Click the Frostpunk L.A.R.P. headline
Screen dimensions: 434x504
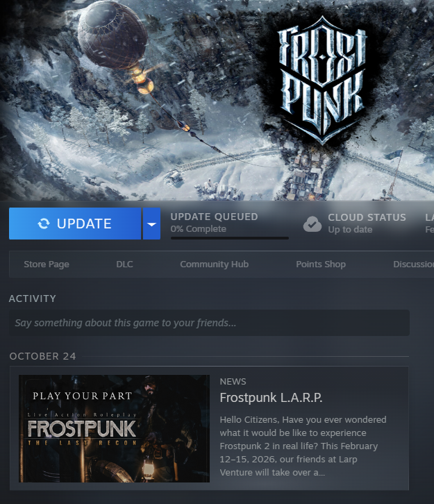click(271, 398)
